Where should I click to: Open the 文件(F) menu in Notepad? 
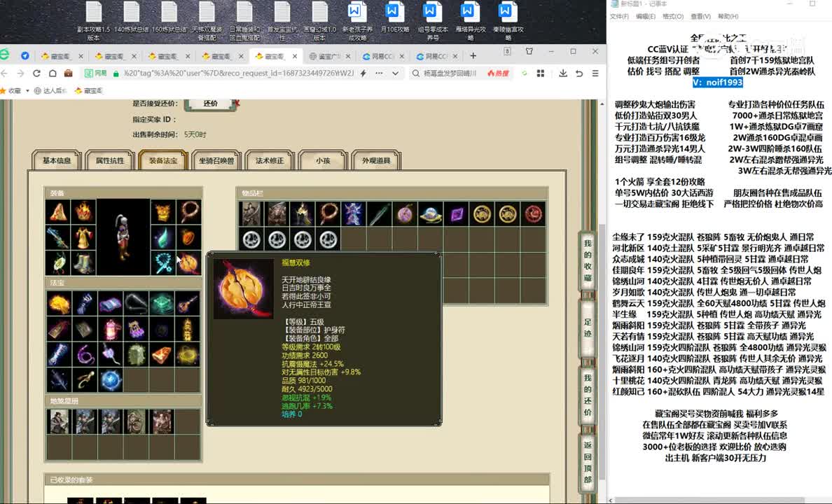click(620, 15)
